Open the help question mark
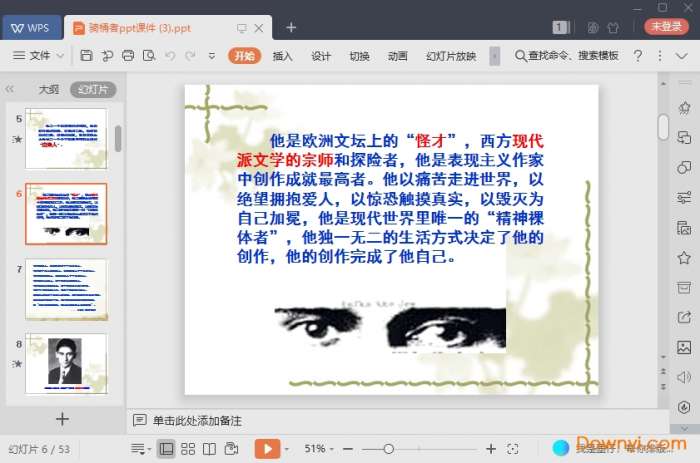 (638, 56)
